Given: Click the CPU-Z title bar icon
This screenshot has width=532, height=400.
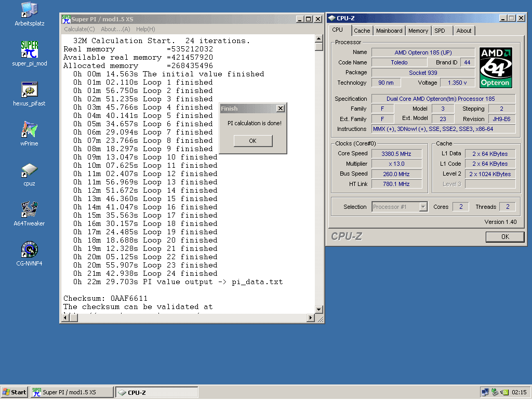Looking at the screenshot, I should point(332,18).
